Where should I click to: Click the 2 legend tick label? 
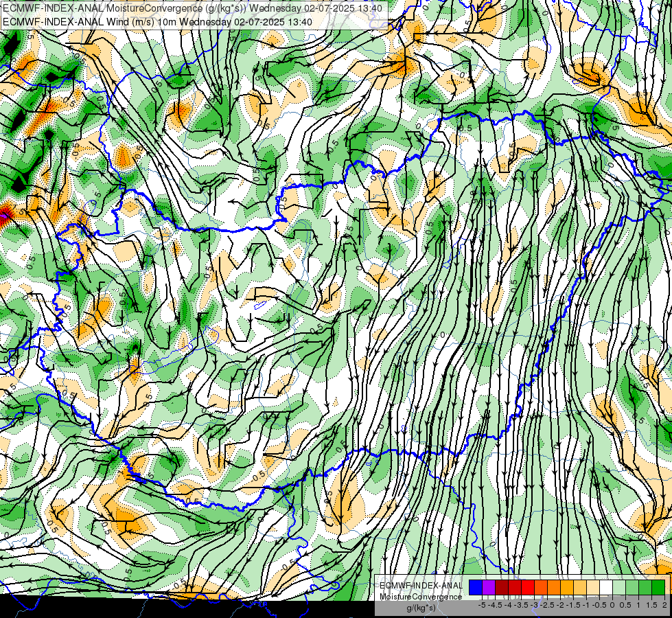[x=664, y=605]
